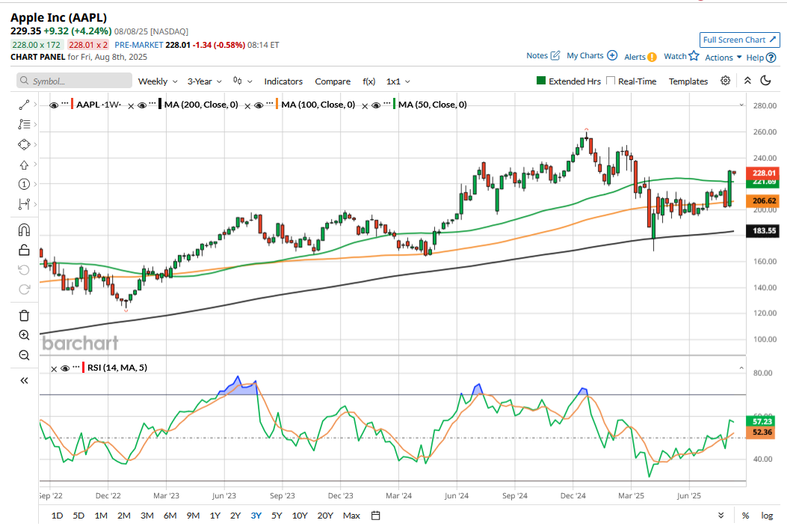The image size is (787, 532).
Task: Select the Max time range
Action: (x=351, y=516)
